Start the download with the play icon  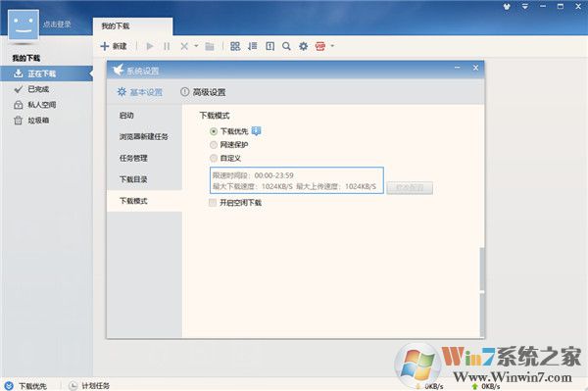pyautogui.click(x=150, y=46)
